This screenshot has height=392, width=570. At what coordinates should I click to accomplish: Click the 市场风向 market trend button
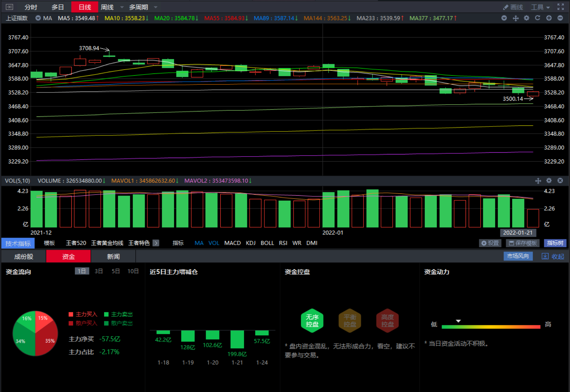518,256
